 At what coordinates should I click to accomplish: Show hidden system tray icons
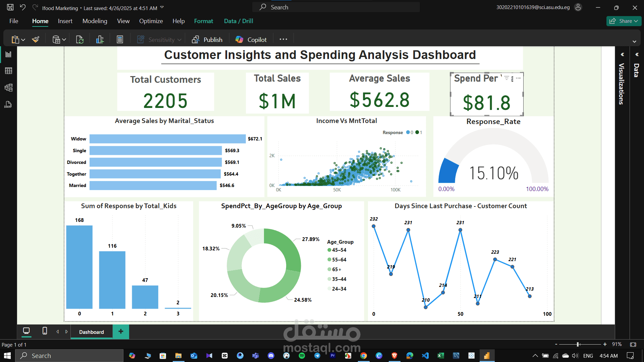tap(535, 356)
